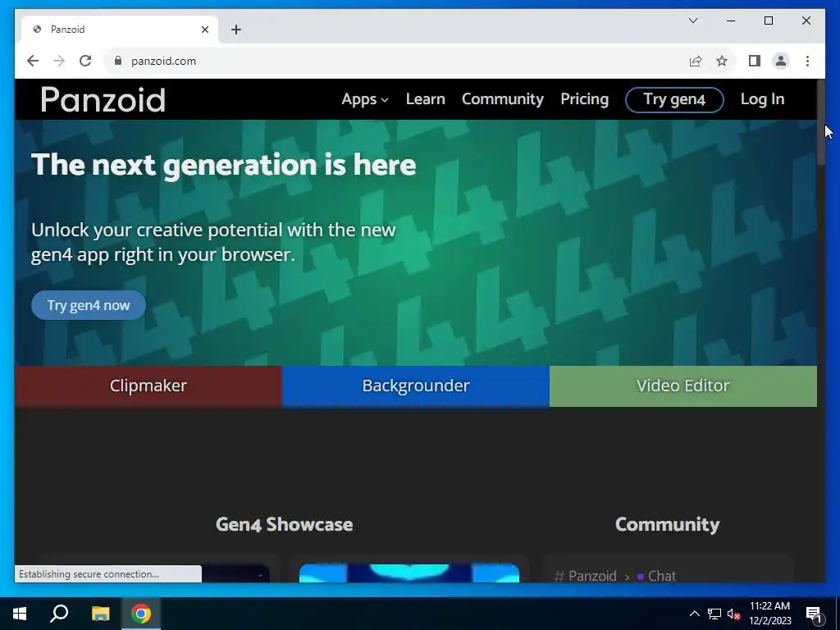The height and width of the screenshot is (630, 840).
Task: Open Video Editor
Action: point(683,386)
